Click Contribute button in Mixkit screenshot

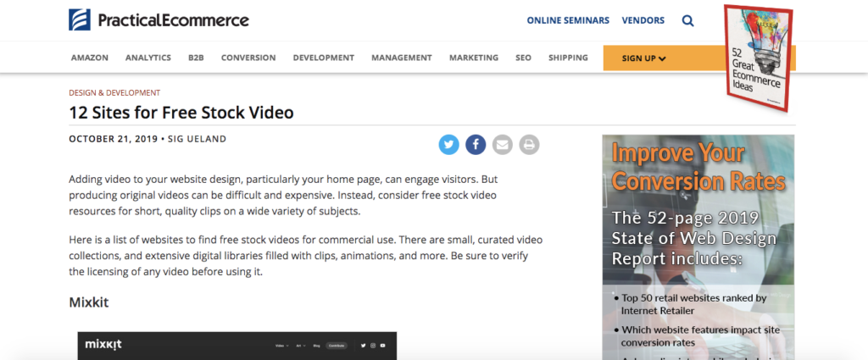(x=336, y=346)
